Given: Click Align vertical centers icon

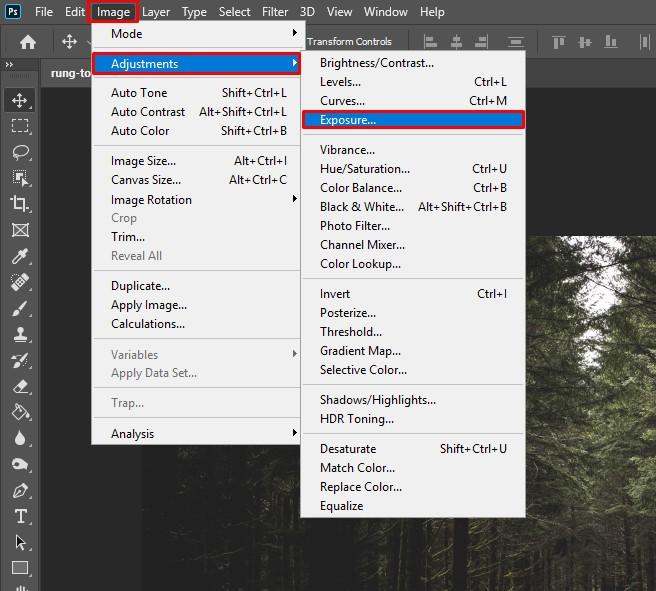Looking at the screenshot, I should [584, 42].
